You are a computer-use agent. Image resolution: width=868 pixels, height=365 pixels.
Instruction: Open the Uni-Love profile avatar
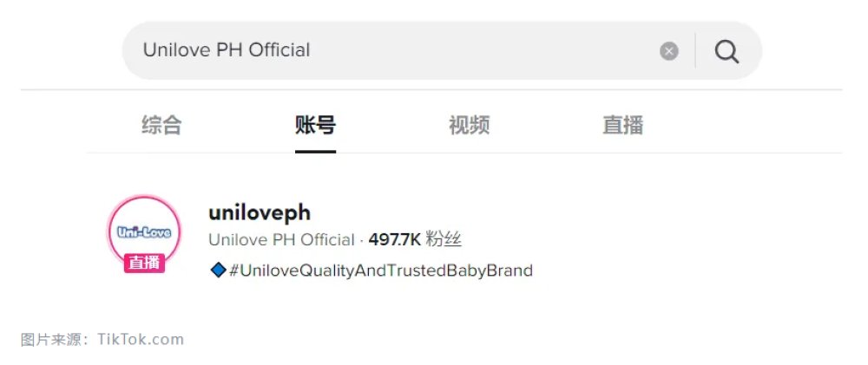pos(144,231)
